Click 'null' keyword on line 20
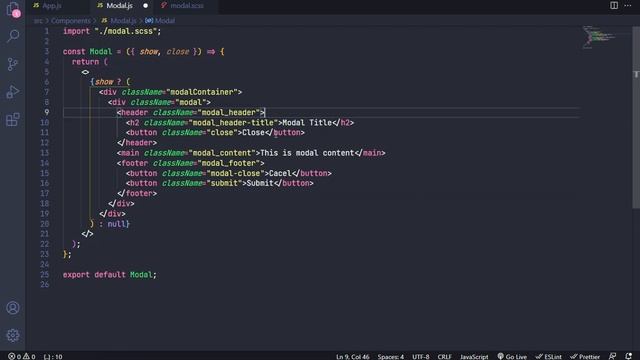The height and width of the screenshot is (360, 640). click(116, 224)
